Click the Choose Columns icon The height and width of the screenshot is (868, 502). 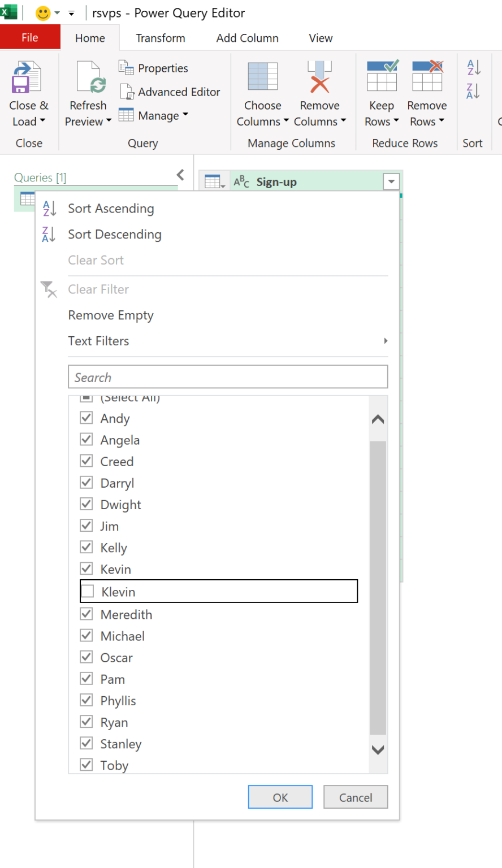(262, 77)
